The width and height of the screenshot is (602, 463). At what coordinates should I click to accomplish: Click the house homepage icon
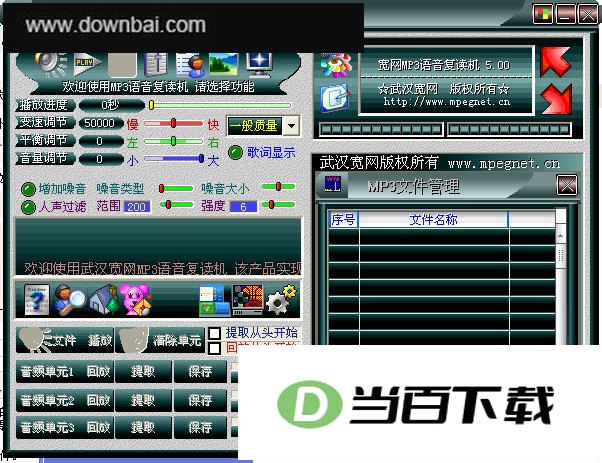[x=104, y=300]
